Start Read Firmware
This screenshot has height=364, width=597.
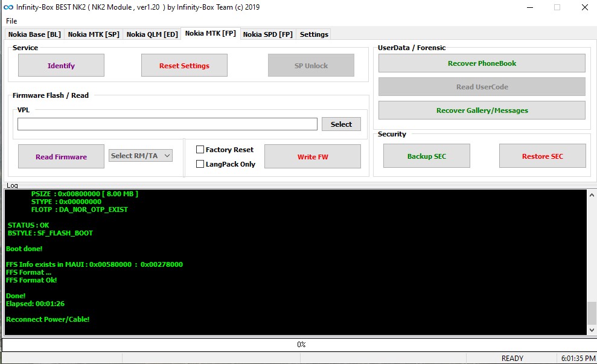62,156
